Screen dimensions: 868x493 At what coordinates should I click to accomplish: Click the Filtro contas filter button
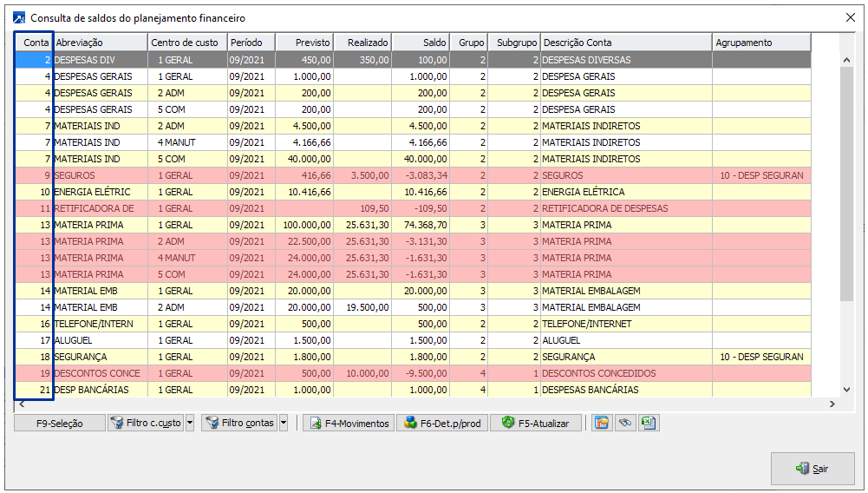tap(238, 423)
